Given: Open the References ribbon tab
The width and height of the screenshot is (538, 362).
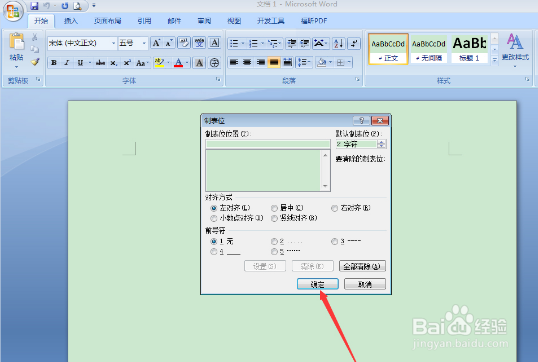Looking at the screenshot, I should click(x=144, y=21).
